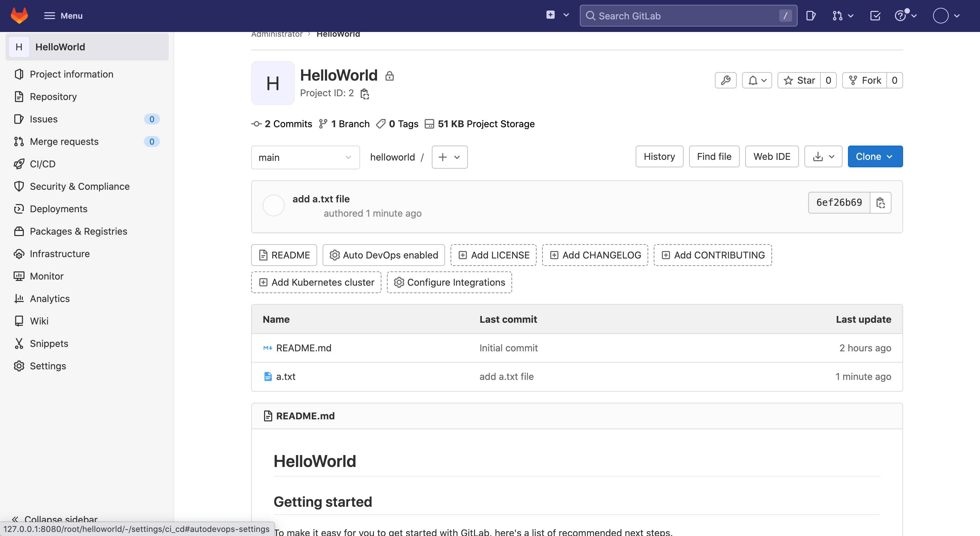Open merge requests dropdown in top bar
The width and height of the screenshot is (980, 536).
click(x=843, y=16)
